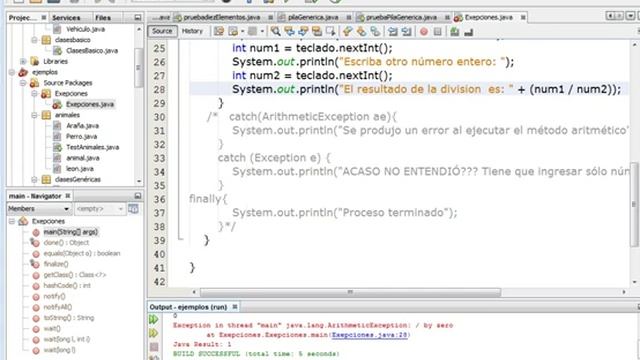Screen dimensions: 640x360
Task: Jump to the Last Edit location icon
Action: pyautogui.click(x=219, y=31)
